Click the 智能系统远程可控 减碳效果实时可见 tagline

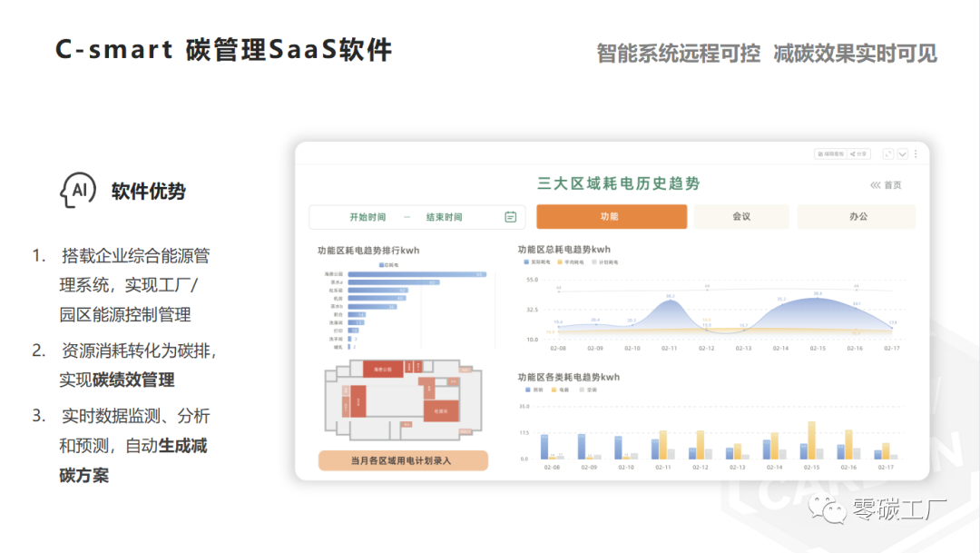(767, 54)
